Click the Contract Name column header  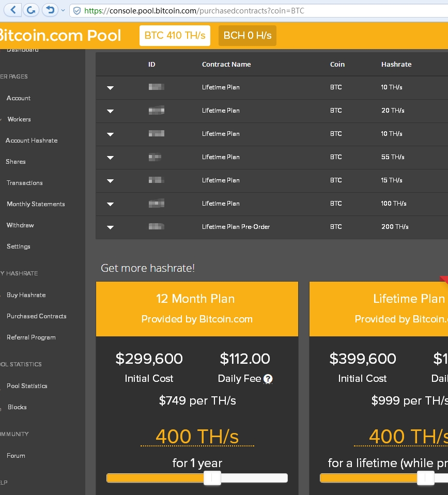(226, 65)
